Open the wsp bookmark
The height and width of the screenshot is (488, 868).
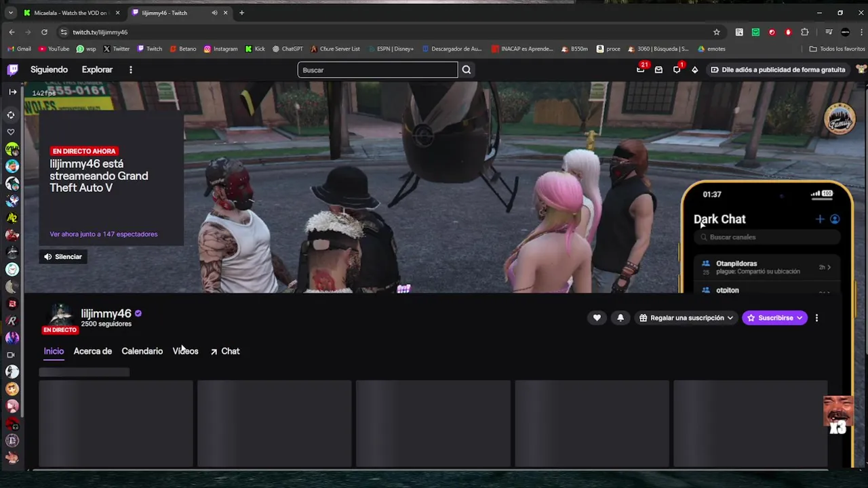point(86,49)
